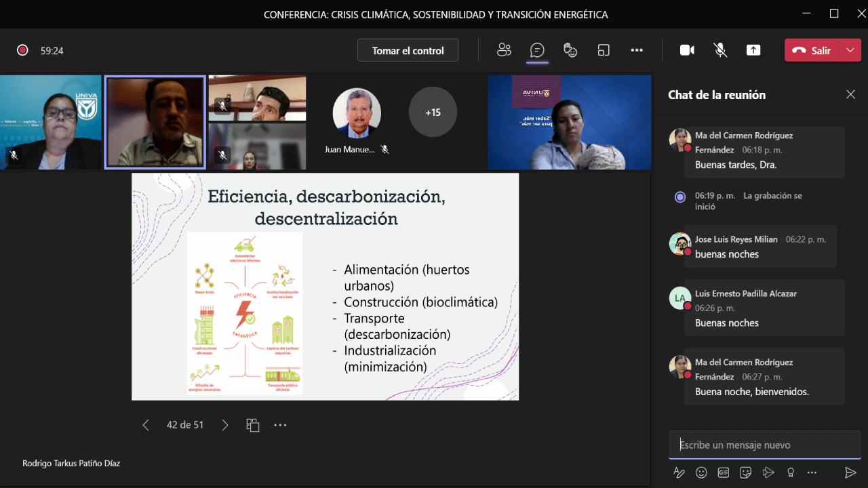
Task: Go to the previous slide
Action: (x=146, y=425)
